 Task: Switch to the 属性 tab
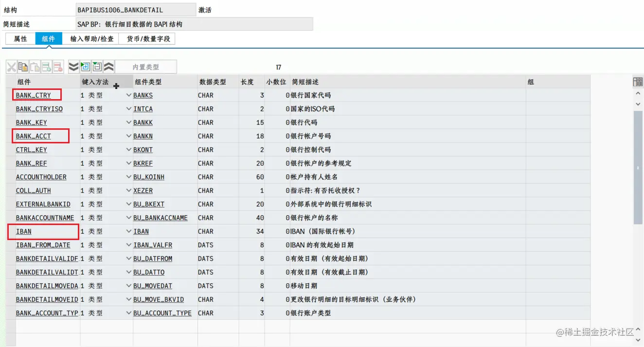[x=19, y=39]
